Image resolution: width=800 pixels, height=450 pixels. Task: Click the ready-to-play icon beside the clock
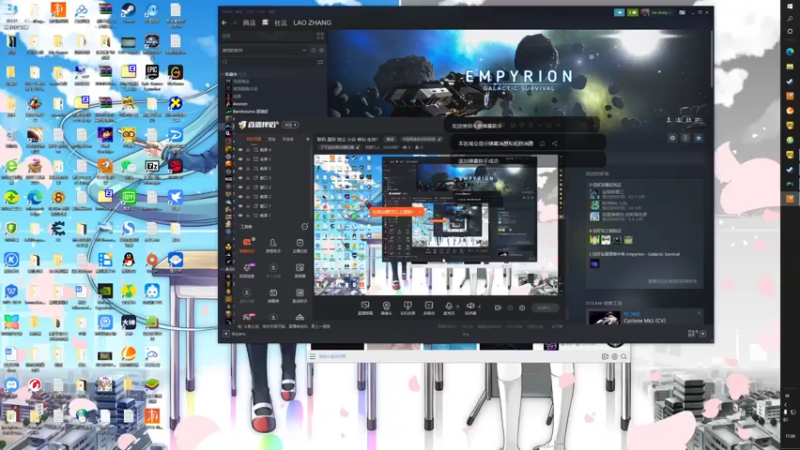click(x=321, y=50)
